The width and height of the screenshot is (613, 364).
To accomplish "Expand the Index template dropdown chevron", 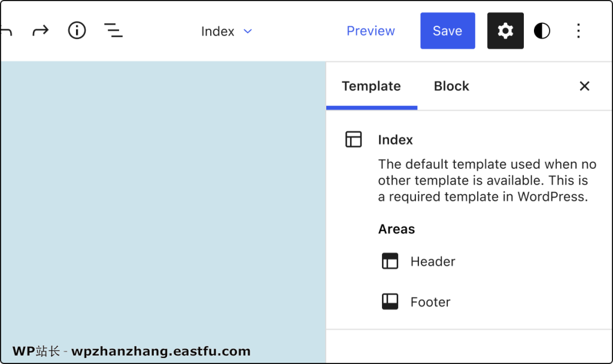I will 248,31.
